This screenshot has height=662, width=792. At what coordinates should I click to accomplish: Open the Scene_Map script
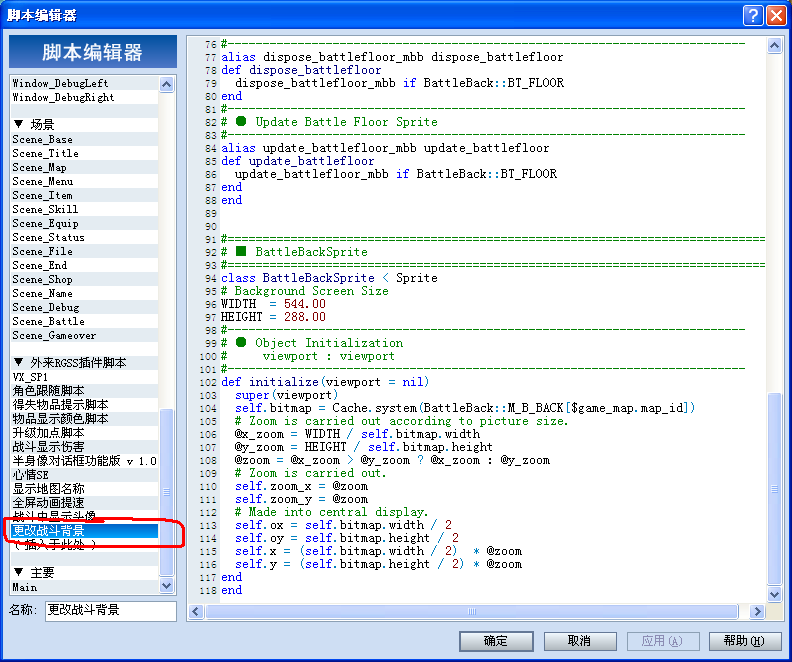[x=84, y=167]
